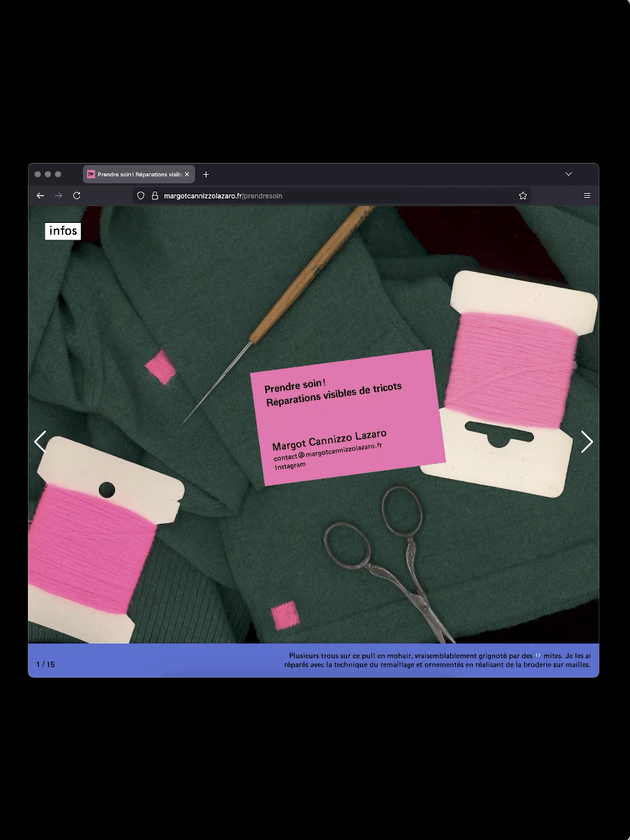Click the 1 / 15 slide counter
Image resolution: width=630 pixels, height=840 pixels.
(x=45, y=664)
